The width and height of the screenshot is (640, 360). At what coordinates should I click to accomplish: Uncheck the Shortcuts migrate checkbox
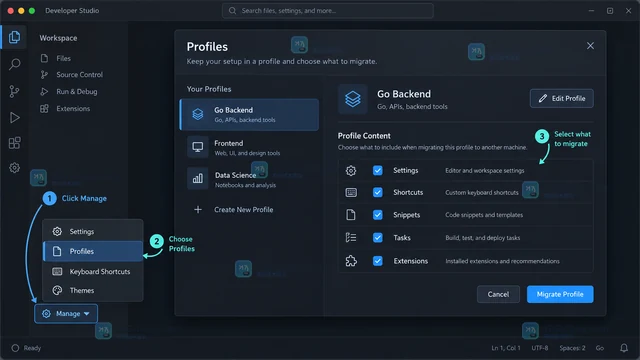(378, 192)
